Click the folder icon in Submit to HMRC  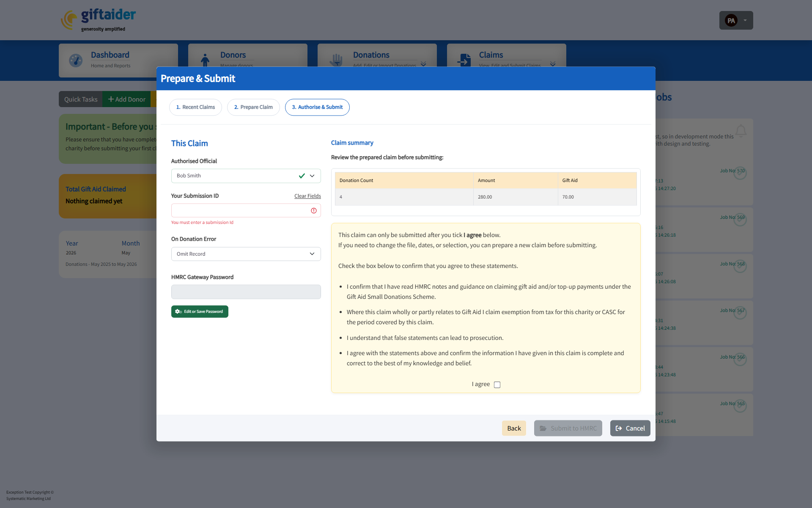pos(543,428)
